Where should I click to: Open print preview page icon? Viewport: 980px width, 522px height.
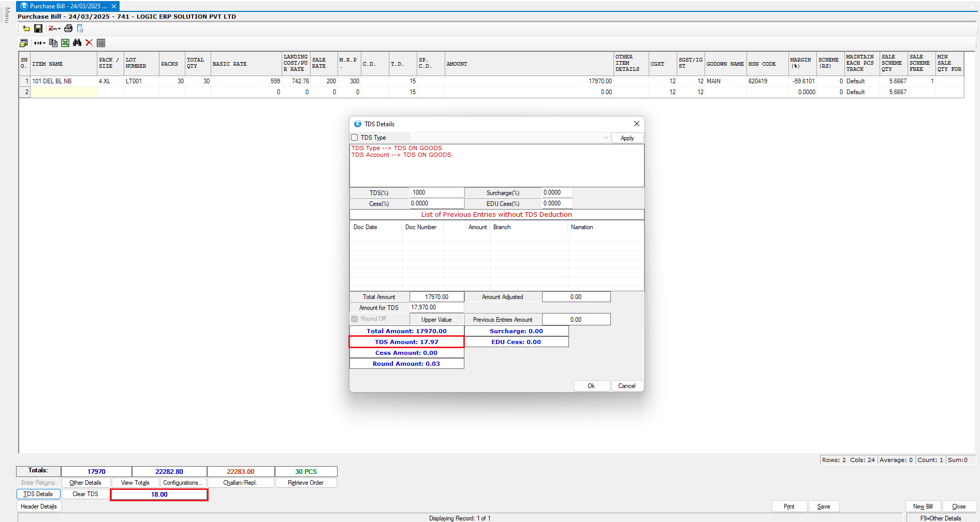(80, 28)
